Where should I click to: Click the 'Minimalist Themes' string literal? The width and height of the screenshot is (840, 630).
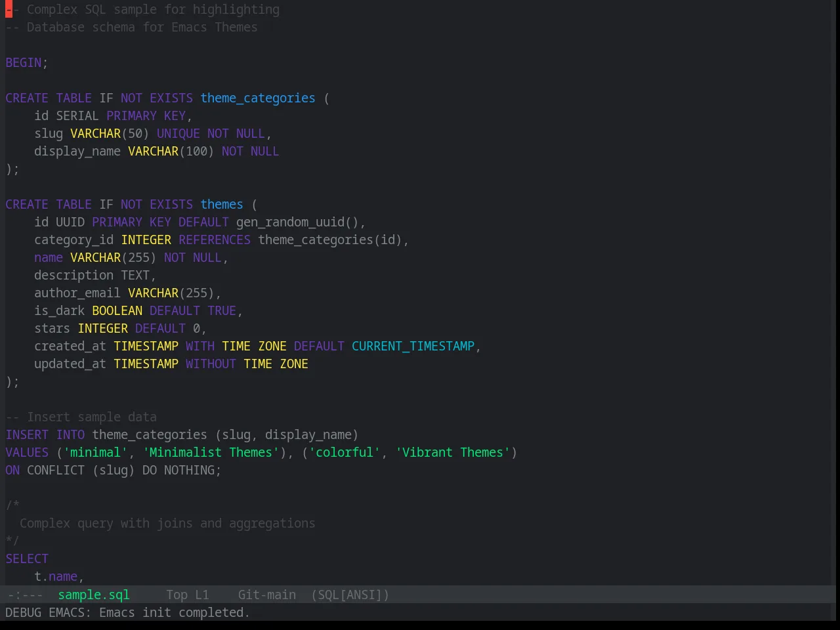(211, 452)
